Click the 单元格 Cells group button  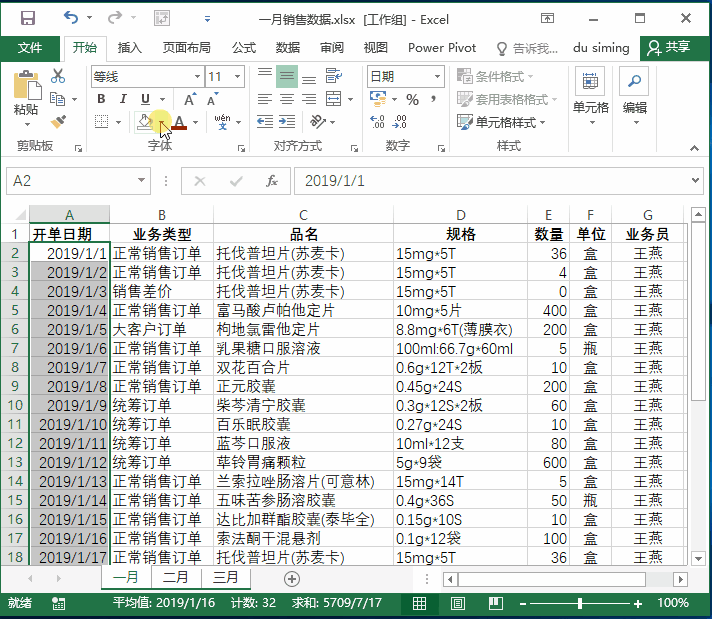point(590,97)
